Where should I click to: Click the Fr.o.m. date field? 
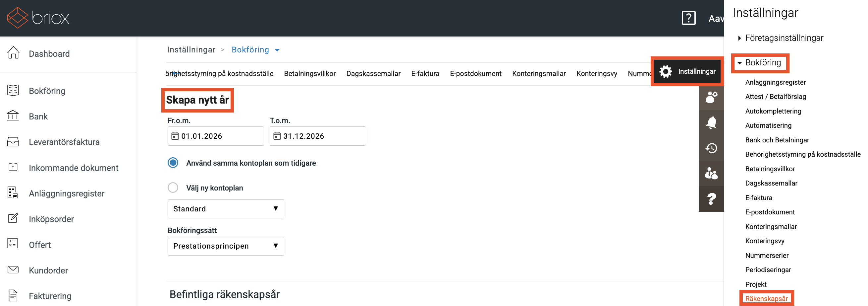click(216, 136)
